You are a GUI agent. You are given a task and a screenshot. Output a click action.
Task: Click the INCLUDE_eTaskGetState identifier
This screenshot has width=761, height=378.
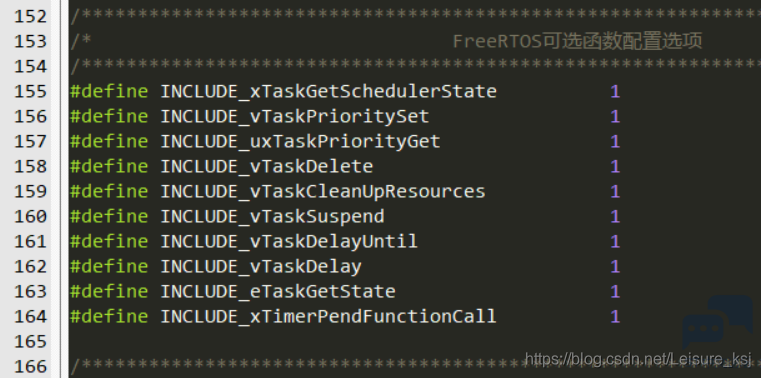tap(278, 292)
